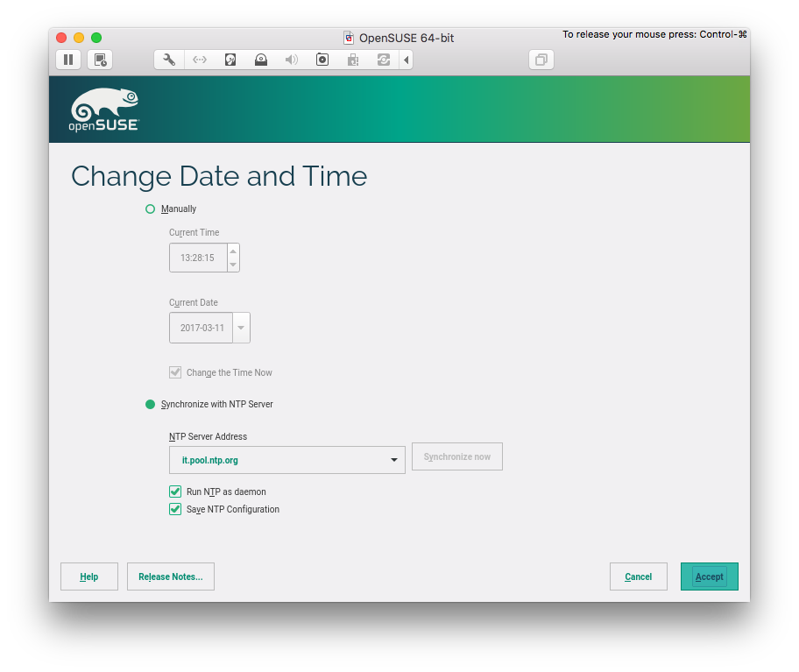Click the hard disk device icon

coord(230,60)
